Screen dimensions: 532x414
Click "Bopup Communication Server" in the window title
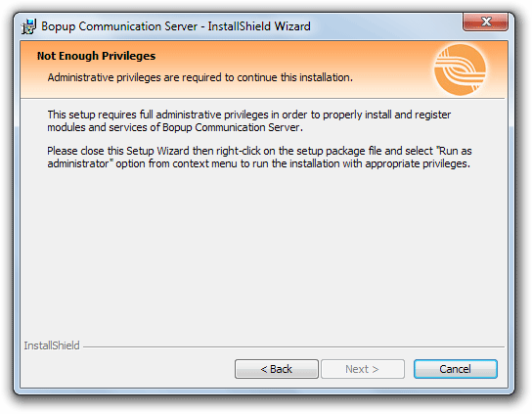119,26
